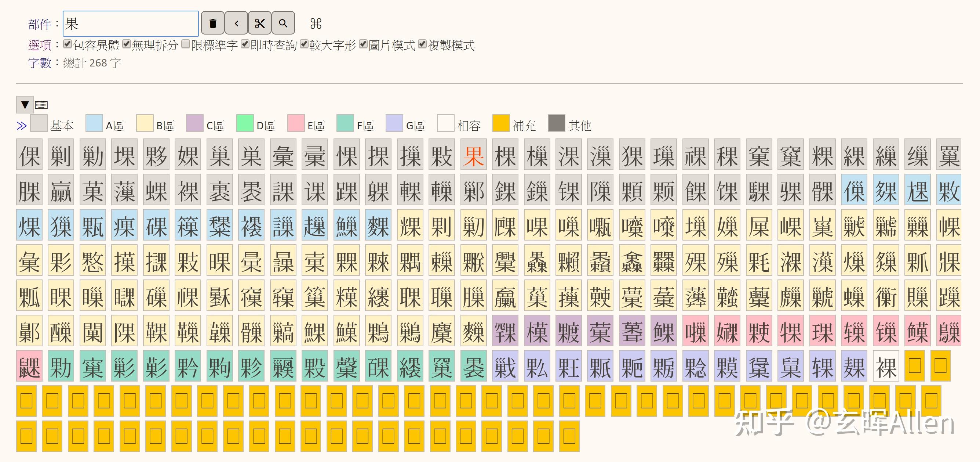The height and width of the screenshot is (462, 980).
Task: Select the character 錁 tile
Action: [x=505, y=190]
